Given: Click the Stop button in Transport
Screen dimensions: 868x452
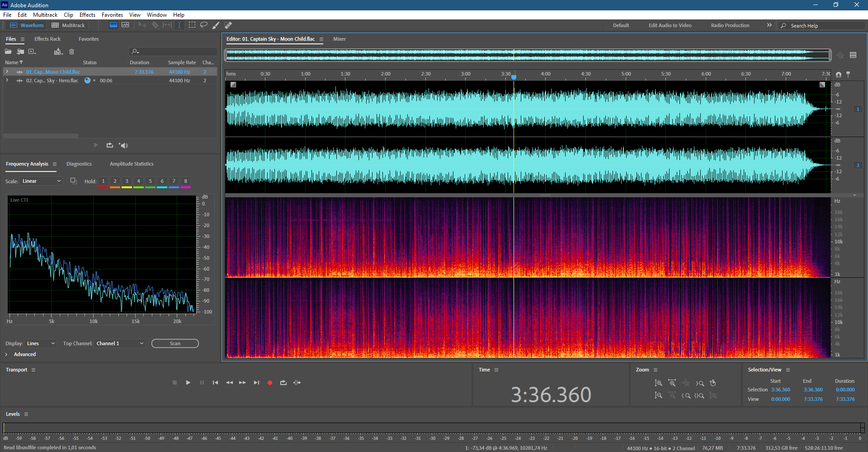Looking at the screenshot, I should coord(175,383).
